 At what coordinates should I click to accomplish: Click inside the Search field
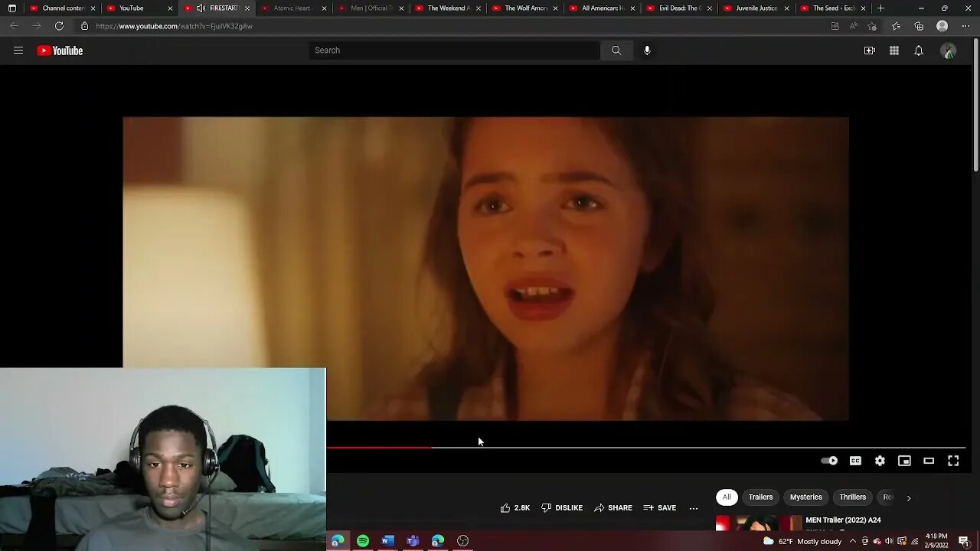455,51
